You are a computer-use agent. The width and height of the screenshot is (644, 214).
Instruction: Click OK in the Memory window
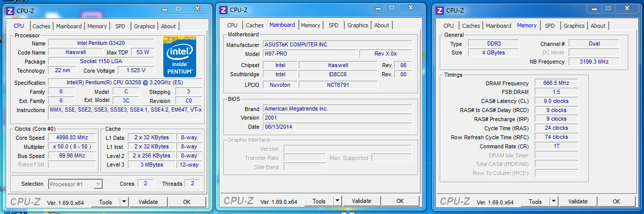tap(616, 201)
